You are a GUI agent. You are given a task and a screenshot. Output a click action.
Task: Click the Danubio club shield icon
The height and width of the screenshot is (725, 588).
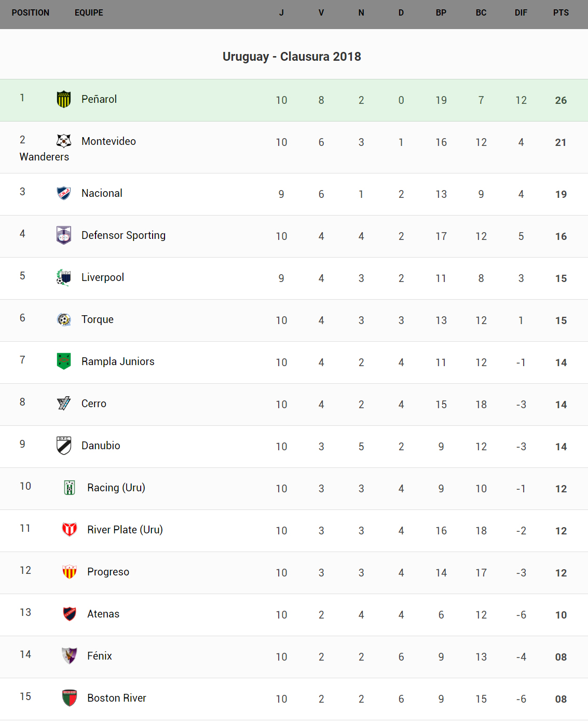(64, 446)
